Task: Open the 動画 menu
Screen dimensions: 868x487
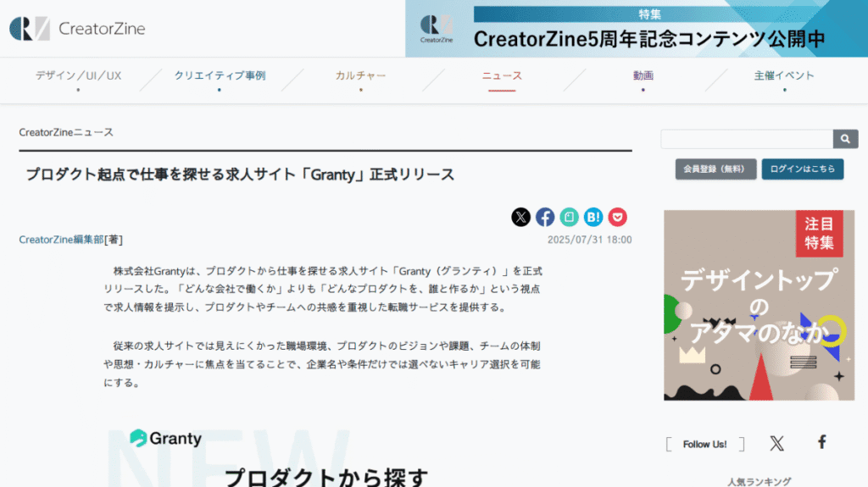Action: pos(643,76)
